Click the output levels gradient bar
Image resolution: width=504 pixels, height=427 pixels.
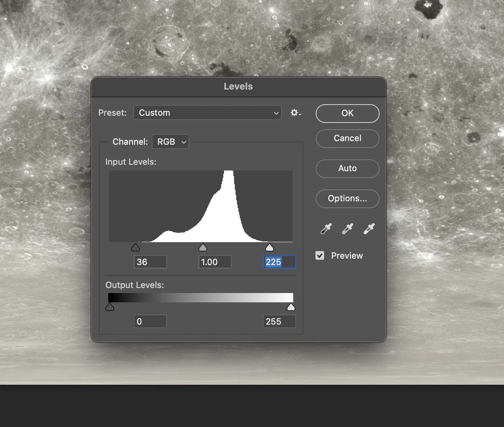coord(201,298)
